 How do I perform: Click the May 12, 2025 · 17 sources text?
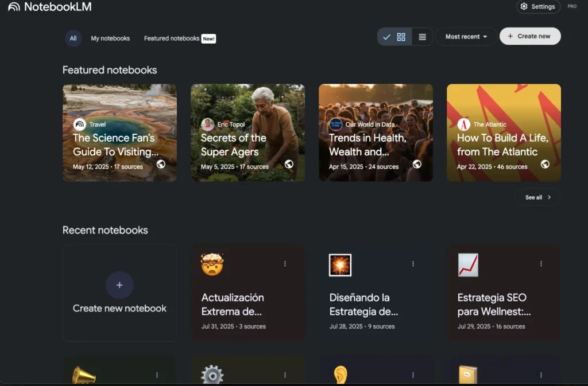point(108,166)
